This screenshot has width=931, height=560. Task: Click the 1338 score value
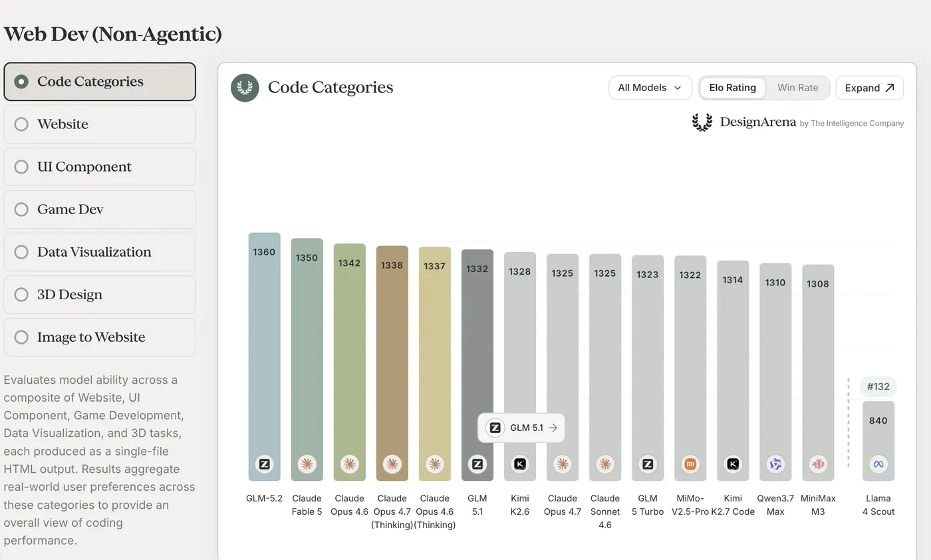[392, 265]
